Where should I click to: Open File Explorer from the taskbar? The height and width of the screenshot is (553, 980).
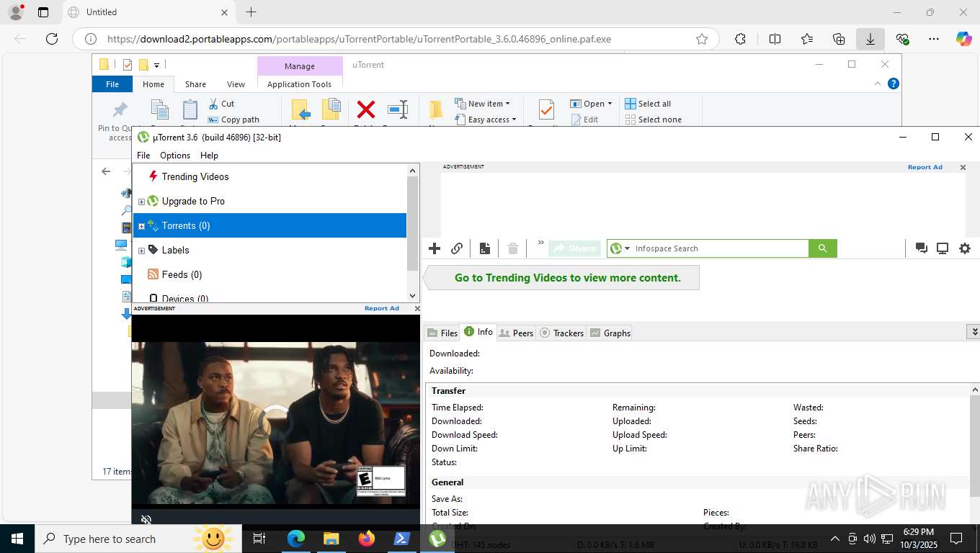click(x=331, y=539)
